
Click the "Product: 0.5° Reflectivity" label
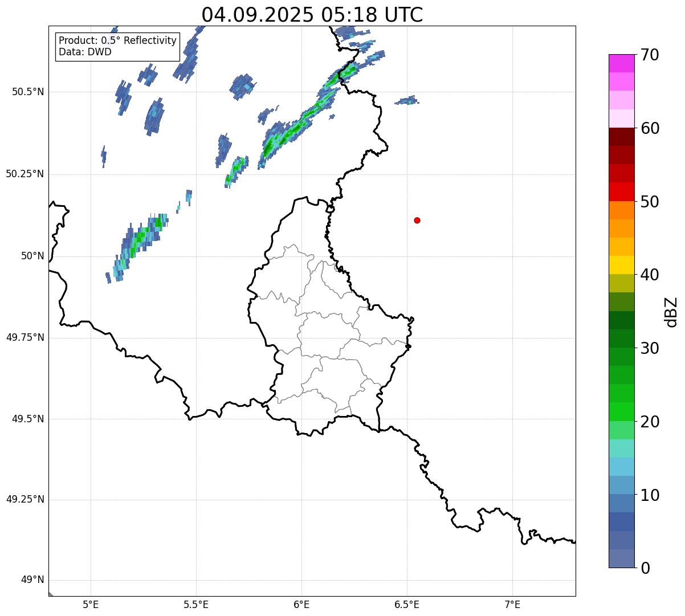118,41
